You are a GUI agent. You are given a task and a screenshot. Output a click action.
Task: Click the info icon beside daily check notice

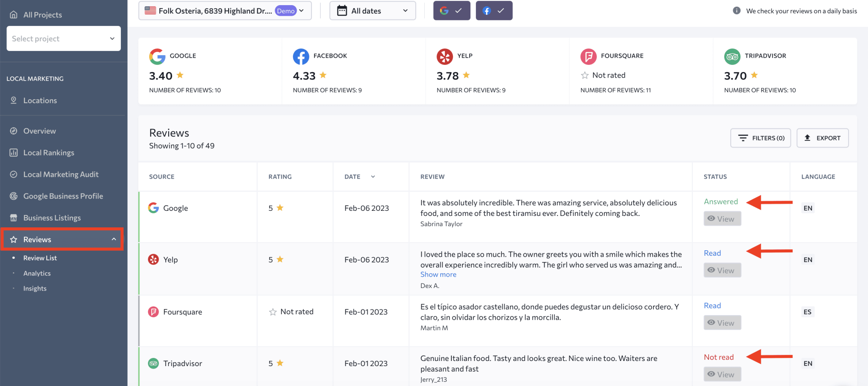click(x=737, y=11)
